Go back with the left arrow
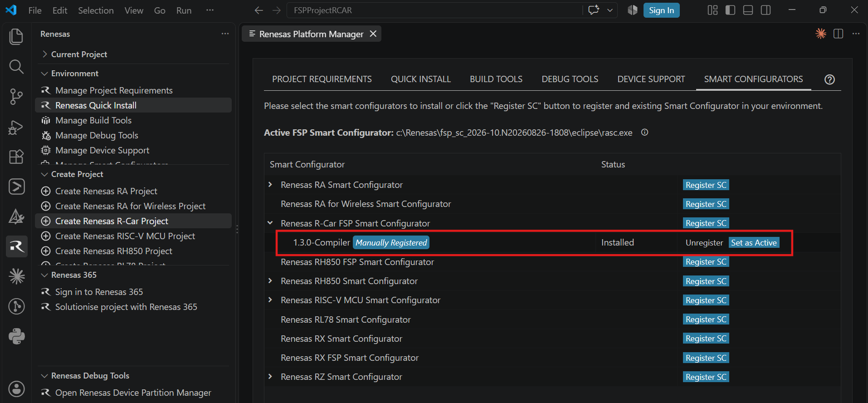This screenshot has height=403, width=868. (258, 10)
